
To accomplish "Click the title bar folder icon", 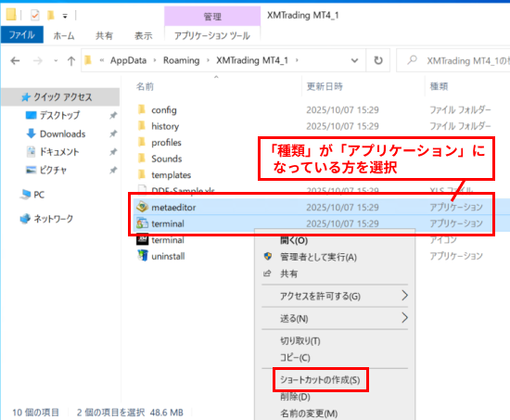I will tap(11, 15).
